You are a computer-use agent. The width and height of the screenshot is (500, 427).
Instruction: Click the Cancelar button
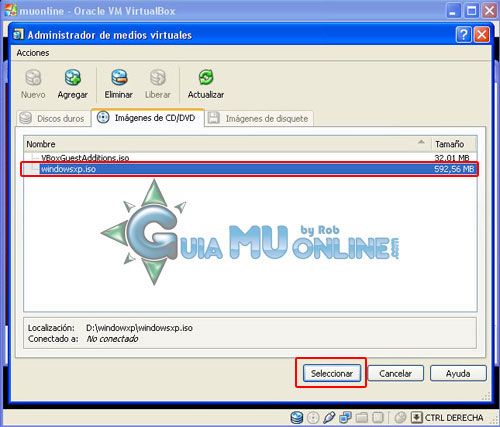(396, 373)
